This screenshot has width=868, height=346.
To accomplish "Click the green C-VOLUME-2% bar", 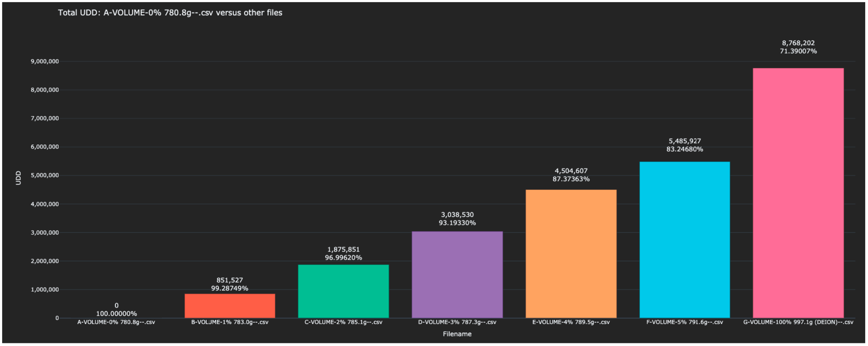I will (343, 291).
